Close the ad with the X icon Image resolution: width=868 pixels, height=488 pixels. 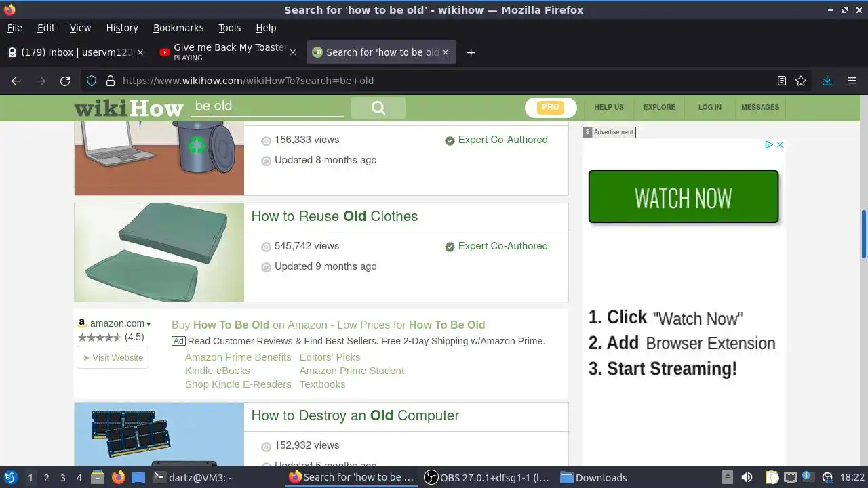[x=780, y=144]
